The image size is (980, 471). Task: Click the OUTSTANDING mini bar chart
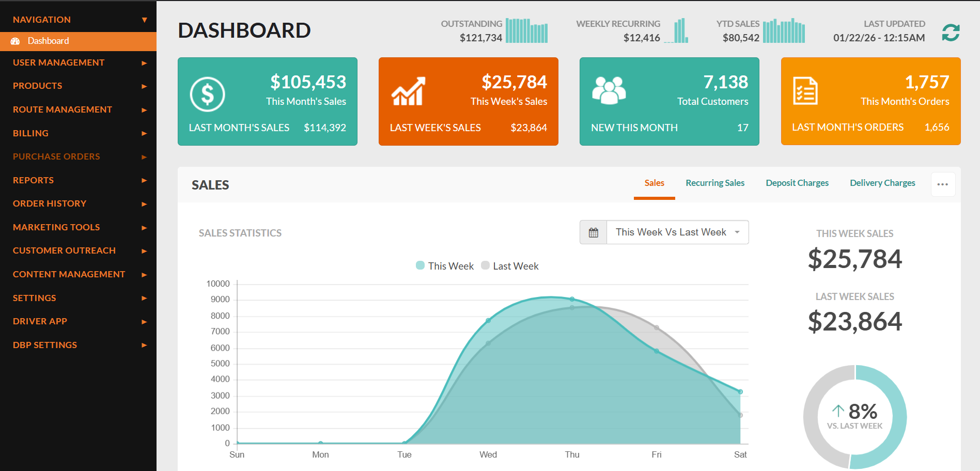(526, 30)
